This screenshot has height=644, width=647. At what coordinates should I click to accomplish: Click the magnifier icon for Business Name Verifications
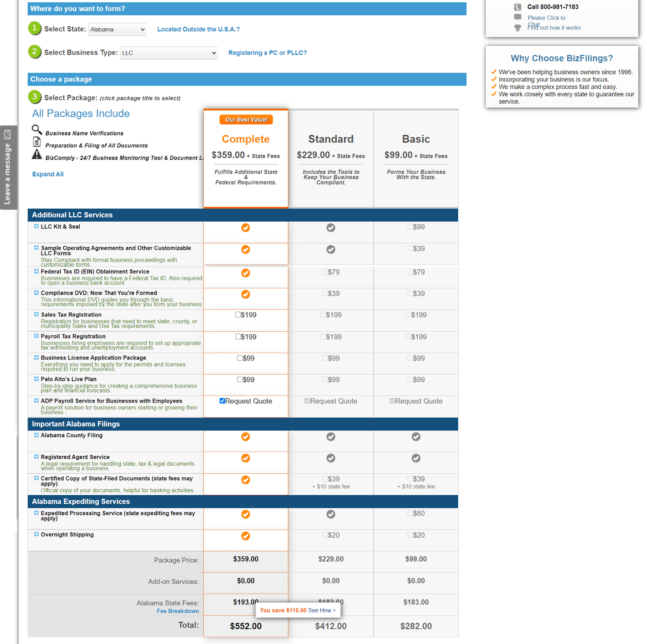(x=37, y=129)
